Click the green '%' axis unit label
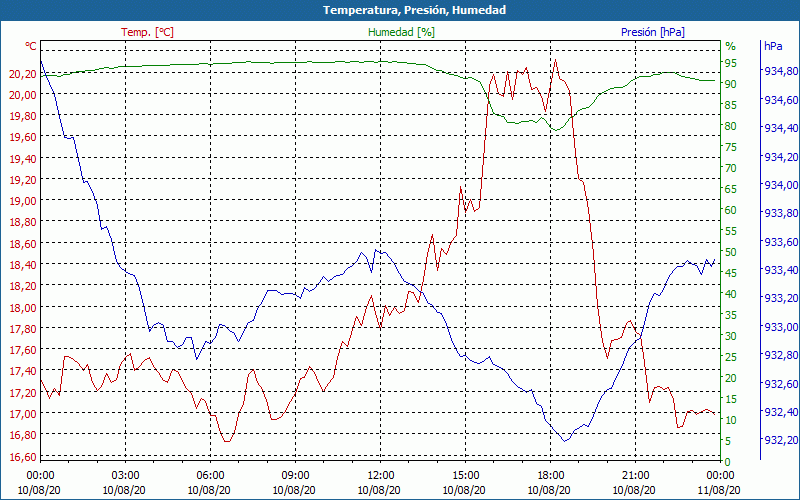This screenshot has height=500, width=800. click(731, 46)
